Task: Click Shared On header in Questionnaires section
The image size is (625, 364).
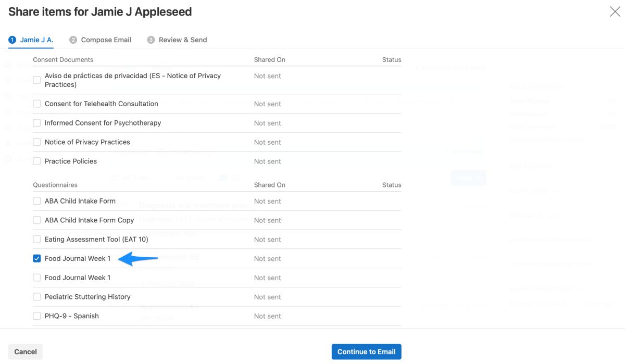Action: pos(270,185)
